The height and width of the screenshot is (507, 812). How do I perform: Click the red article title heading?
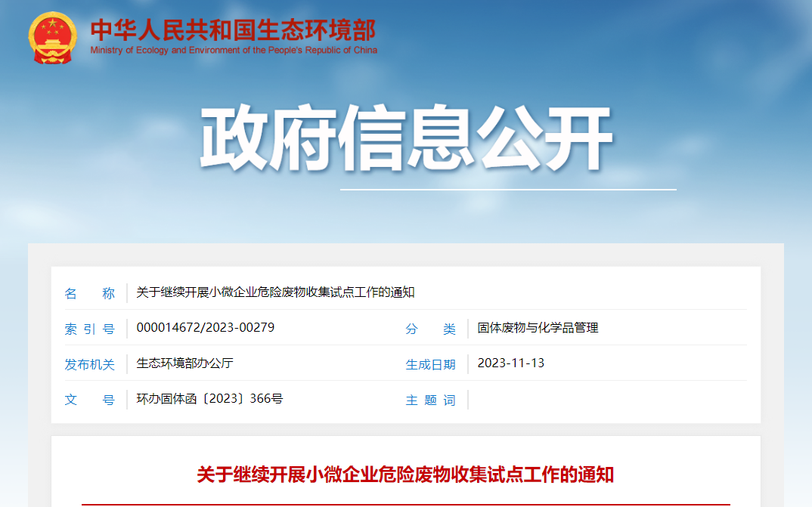tap(405, 475)
